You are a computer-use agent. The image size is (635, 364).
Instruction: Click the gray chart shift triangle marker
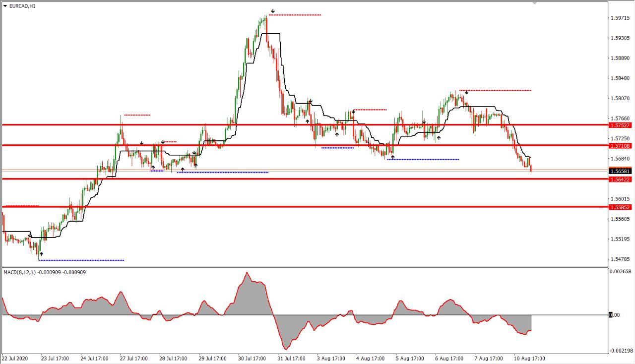click(534, 3)
